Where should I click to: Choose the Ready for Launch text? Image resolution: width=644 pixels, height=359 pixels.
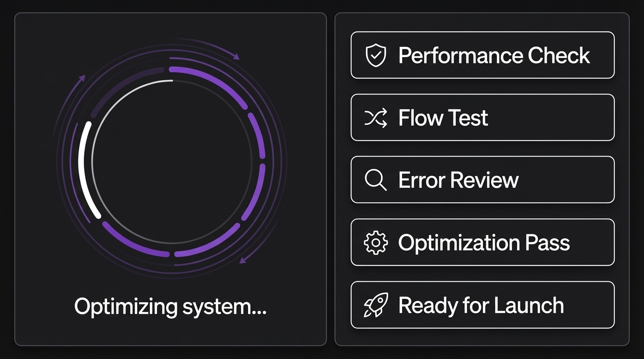(x=481, y=305)
